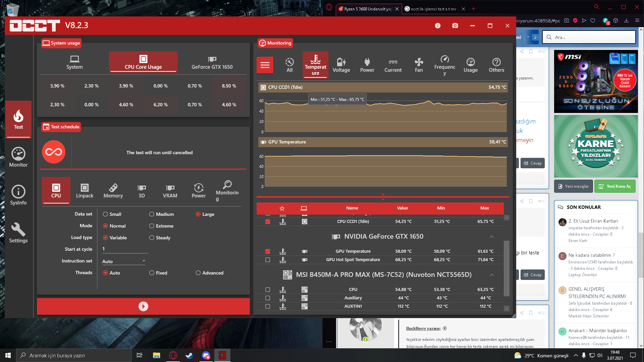The image size is (644, 362).
Task: Collapse the NVIDIA GeForce GTX 1650 section
Action: [x=492, y=237]
